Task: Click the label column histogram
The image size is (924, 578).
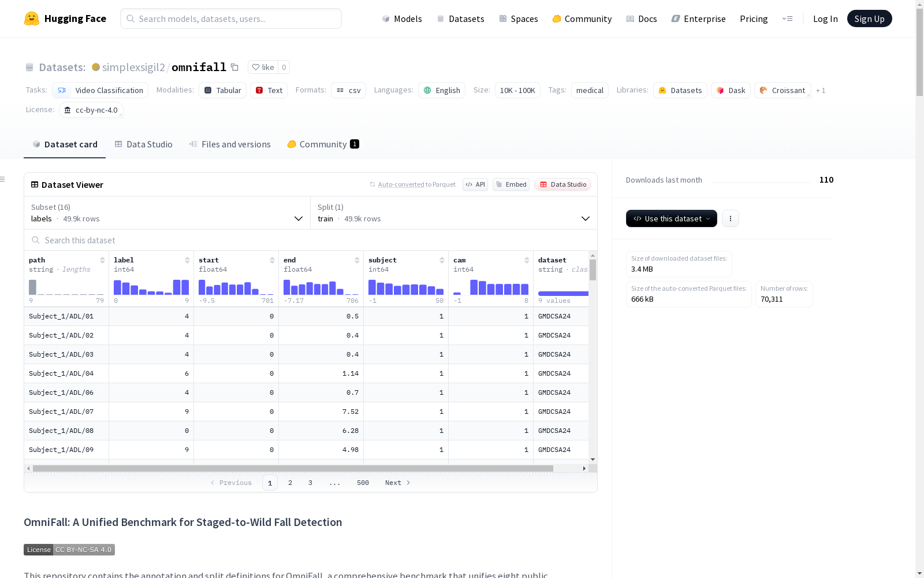Action: pos(151,287)
